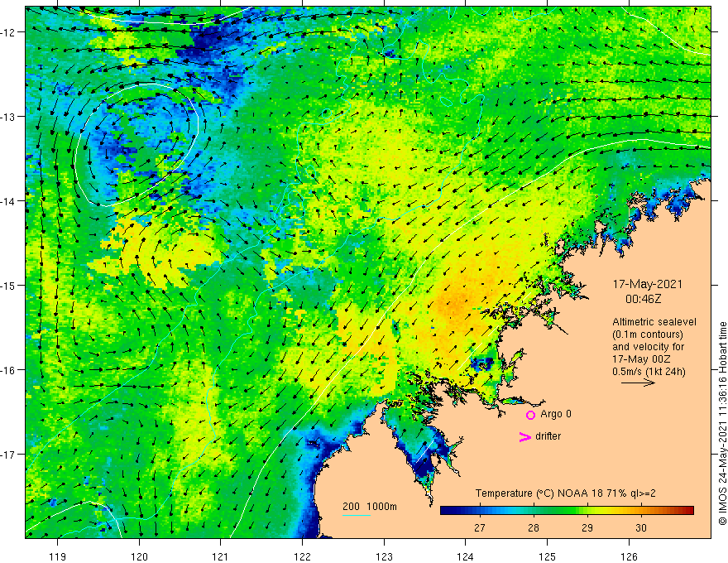Viewport: 728px width, 563px height.
Task: Click the latitude '-13' axis label
Action: click(8, 117)
